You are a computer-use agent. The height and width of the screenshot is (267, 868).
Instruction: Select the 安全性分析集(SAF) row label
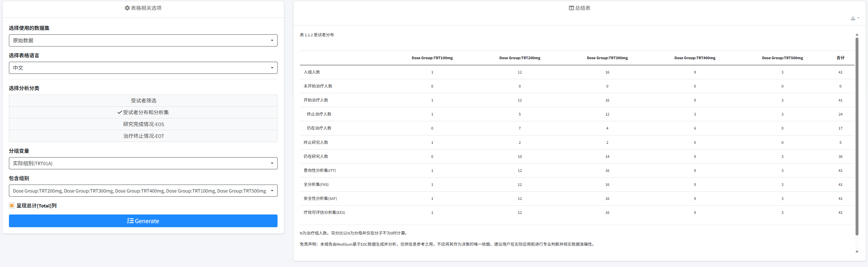click(320, 199)
